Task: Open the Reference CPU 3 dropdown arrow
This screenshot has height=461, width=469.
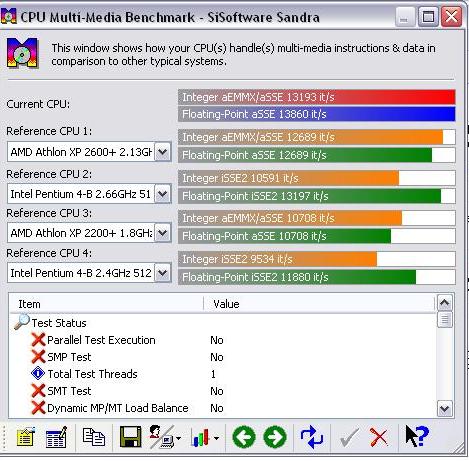Action: [163, 233]
